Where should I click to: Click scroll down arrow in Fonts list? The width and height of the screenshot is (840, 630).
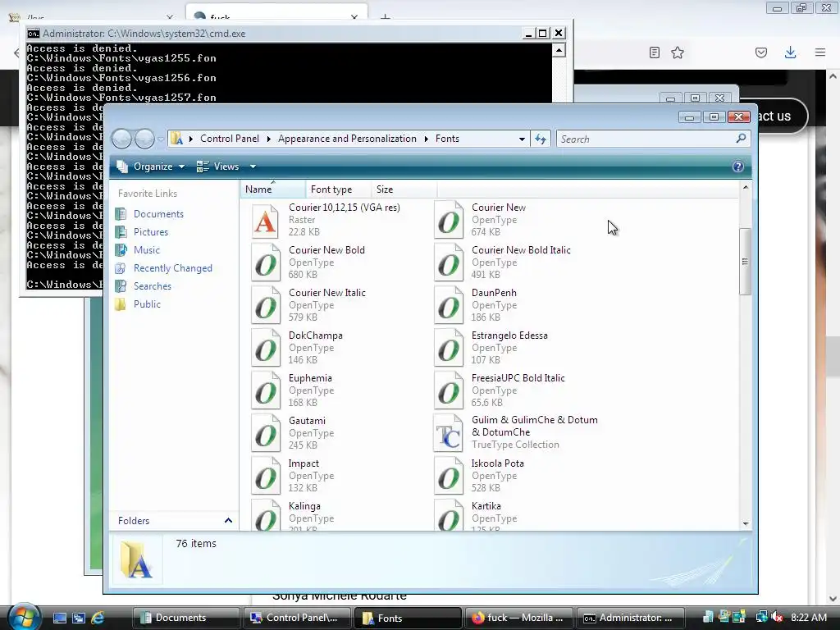746,523
